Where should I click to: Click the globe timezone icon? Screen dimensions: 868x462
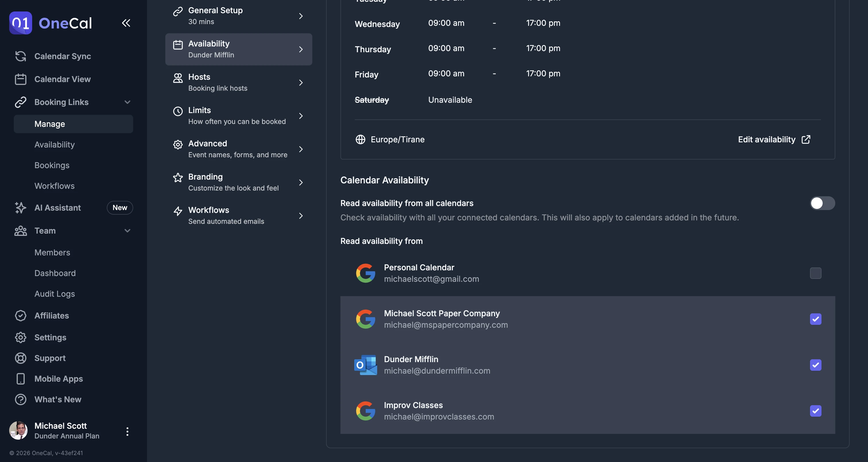click(360, 139)
